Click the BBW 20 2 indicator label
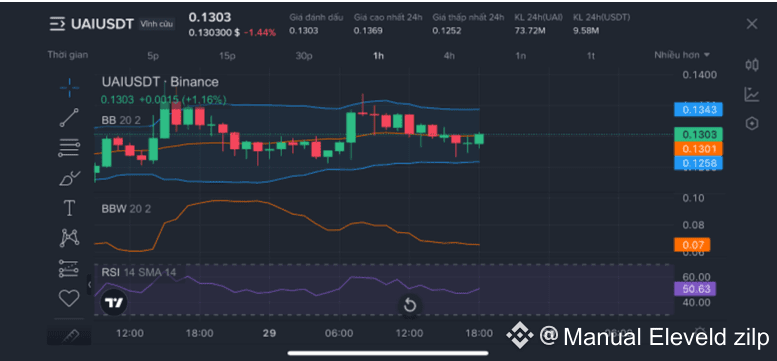Screen dimensions: 777x361 tap(126, 209)
